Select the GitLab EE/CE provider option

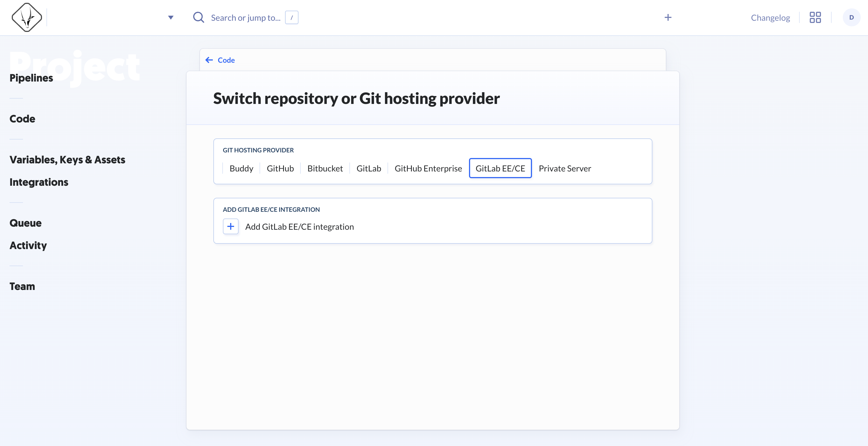click(x=500, y=168)
